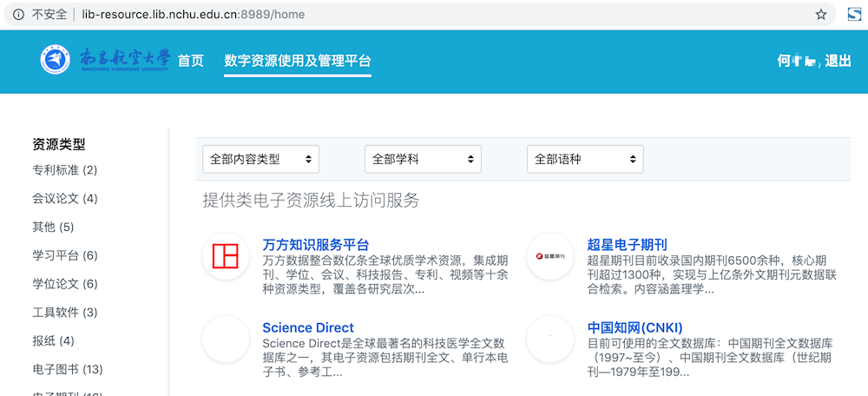868x396 pixels.
Task: Filter by 工具软件 (3) resource type
Action: point(65,313)
